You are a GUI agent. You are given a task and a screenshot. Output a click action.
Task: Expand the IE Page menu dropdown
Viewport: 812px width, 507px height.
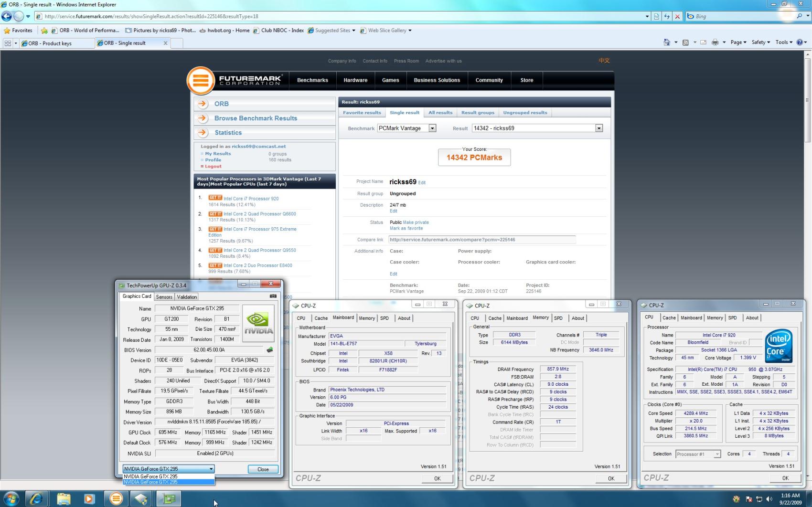point(738,42)
